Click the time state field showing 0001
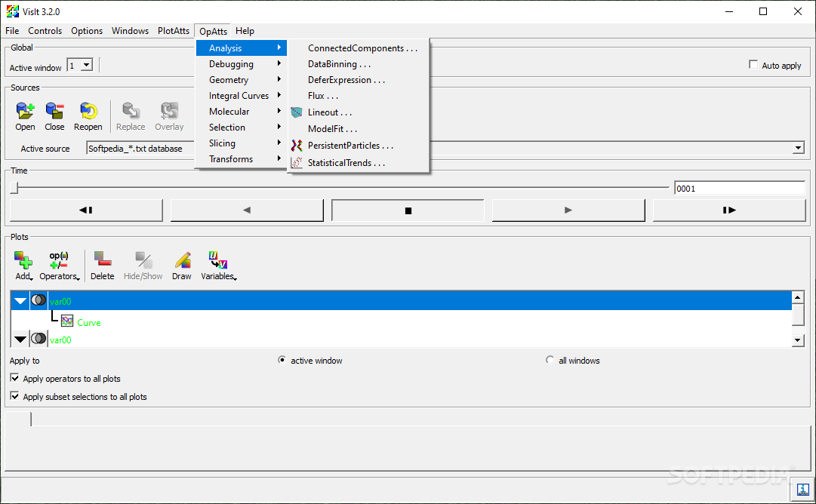 [x=740, y=189]
